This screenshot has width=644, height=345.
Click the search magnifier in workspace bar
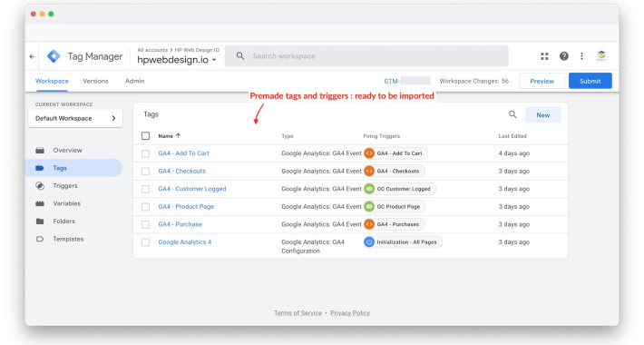(240, 56)
